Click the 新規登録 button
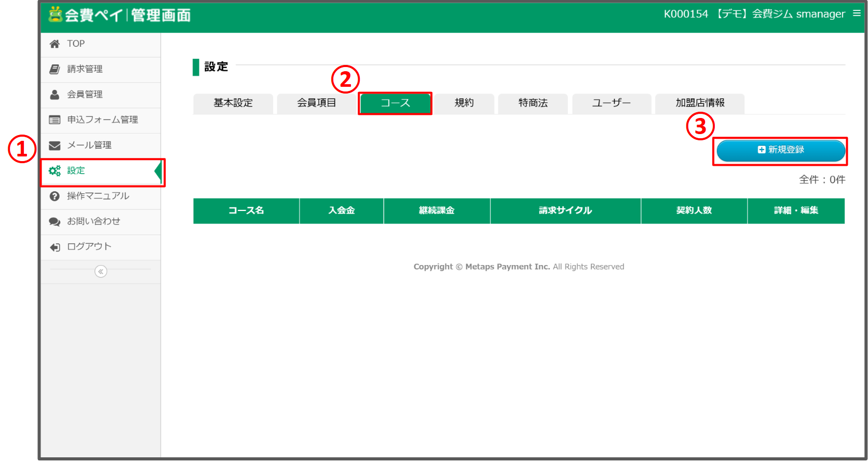 (x=781, y=151)
